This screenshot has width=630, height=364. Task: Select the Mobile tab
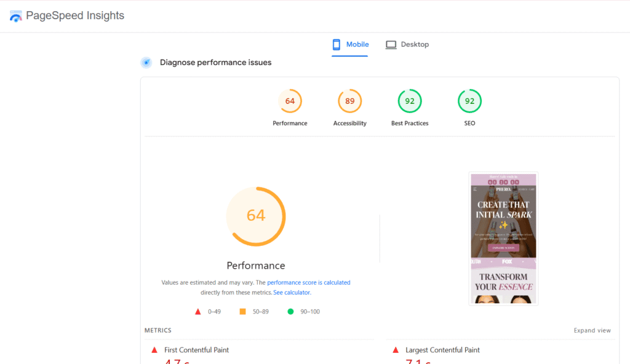click(x=350, y=44)
